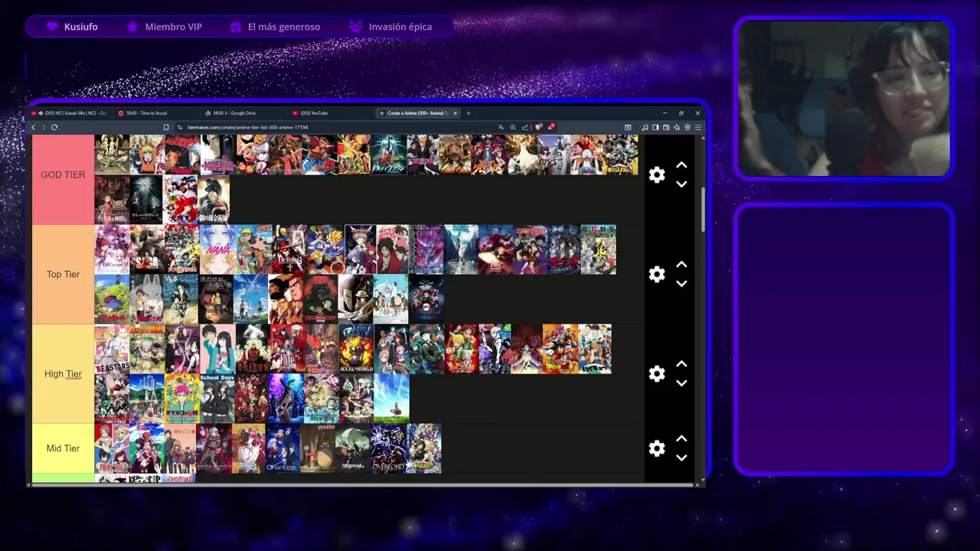The width and height of the screenshot is (980, 551).
Task: Click the GOD TIER row label
Action: [63, 174]
